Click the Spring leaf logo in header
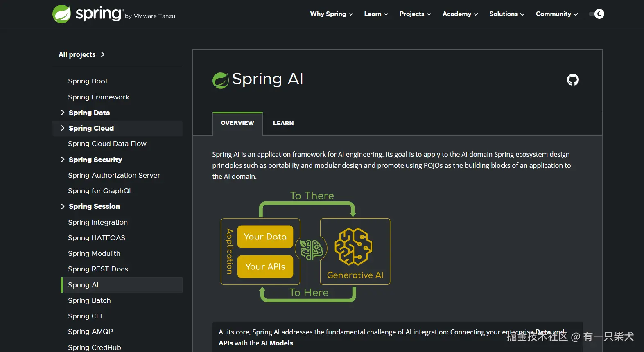Screen dimensions: 644x352 tap(62, 14)
